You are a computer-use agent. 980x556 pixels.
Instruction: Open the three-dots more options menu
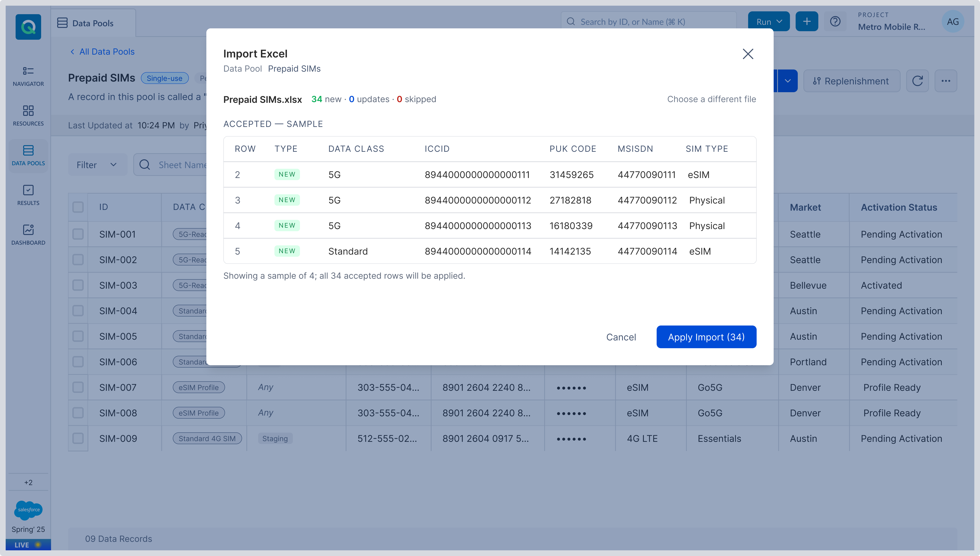[x=946, y=81]
